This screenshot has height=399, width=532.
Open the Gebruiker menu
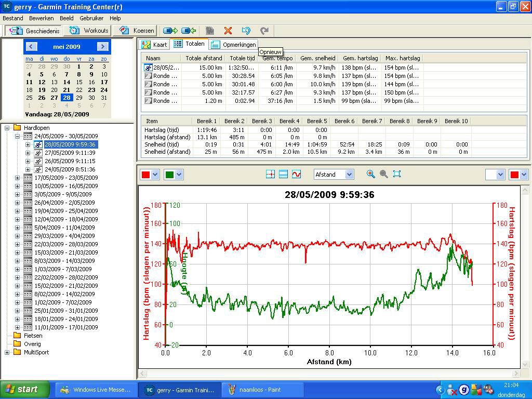coord(91,18)
